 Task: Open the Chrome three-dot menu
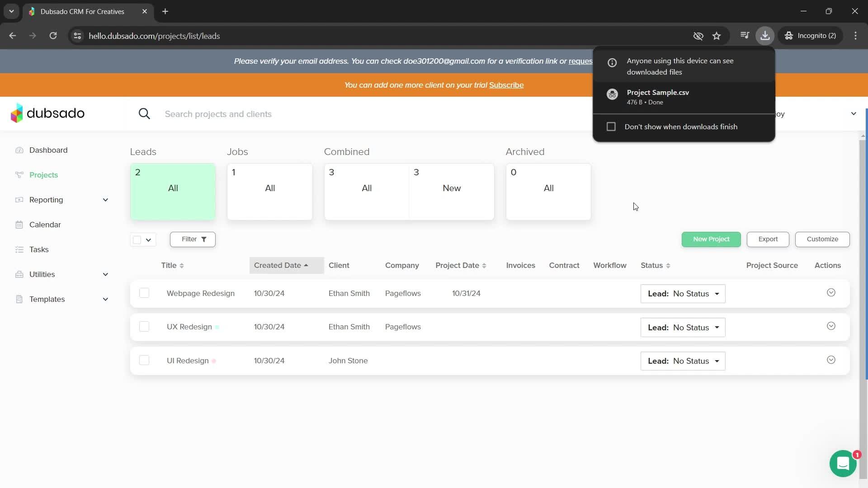(855, 36)
